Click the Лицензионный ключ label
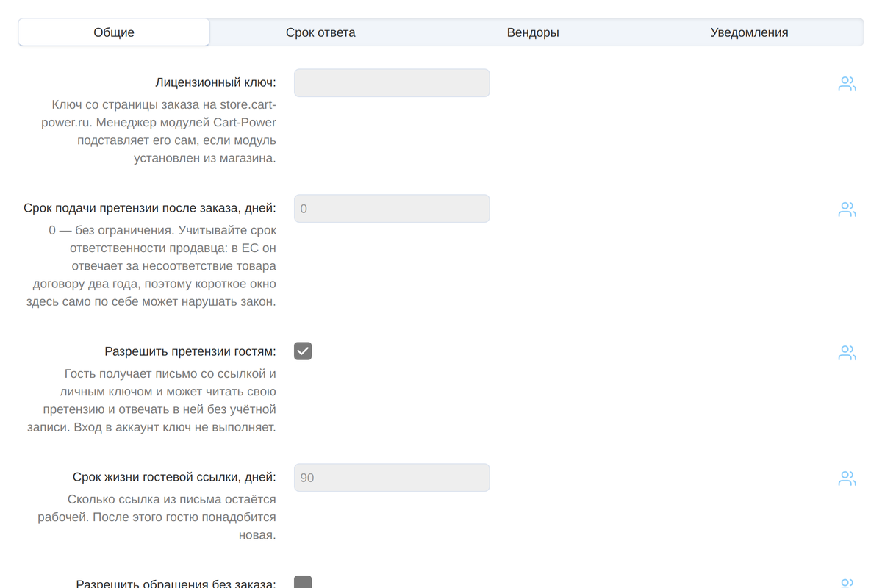This screenshot has width=882, height=588. 216,82
